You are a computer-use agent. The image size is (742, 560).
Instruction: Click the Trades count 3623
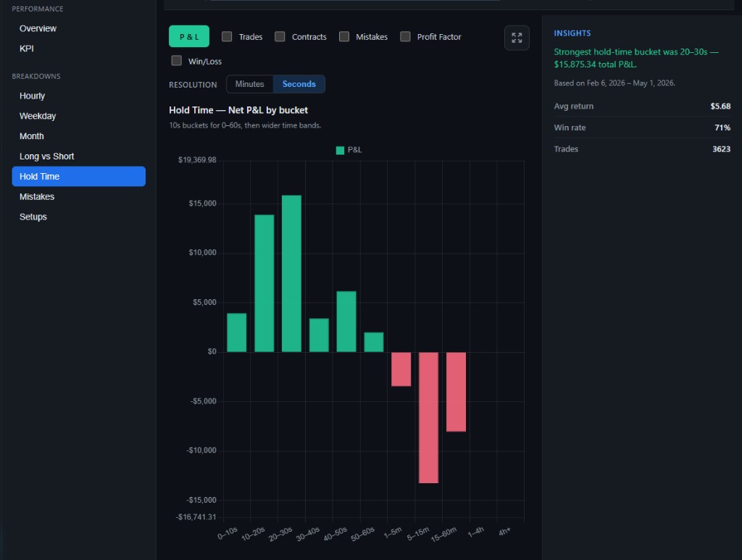click(721, 149)
